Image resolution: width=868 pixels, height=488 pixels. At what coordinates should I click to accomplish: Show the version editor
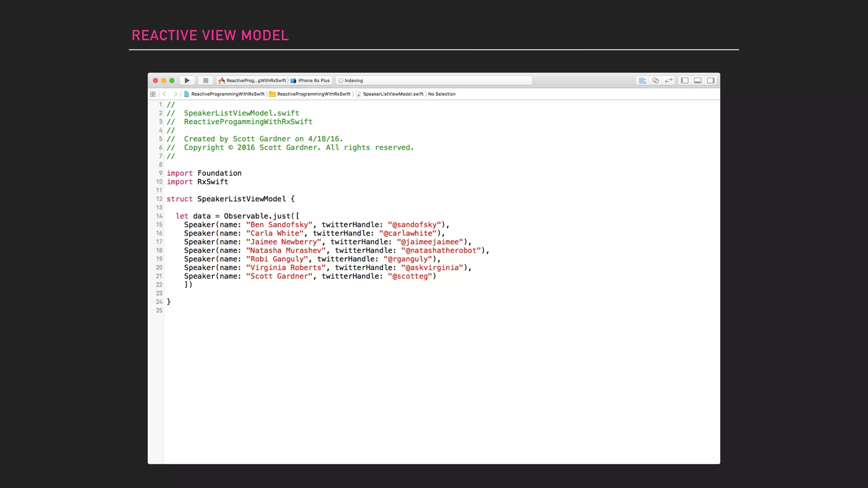pyautogui.click(x=669, y=80)
